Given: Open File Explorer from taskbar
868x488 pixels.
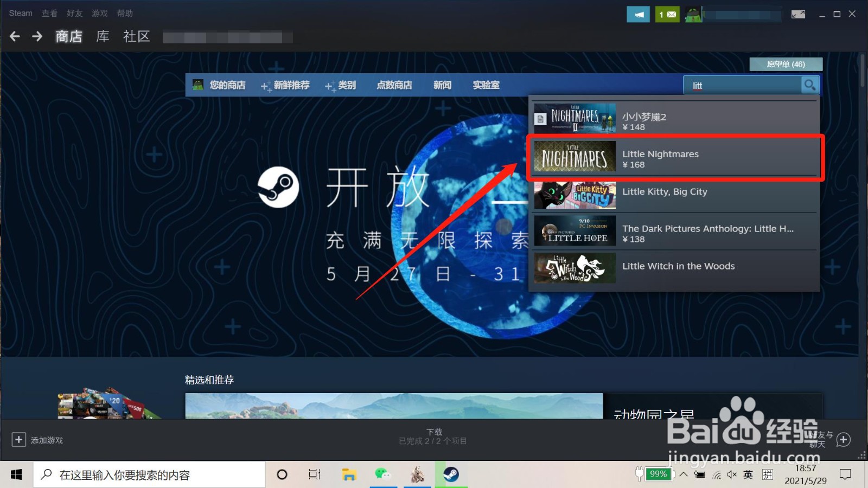Looking at the screenshot, I should pyautogui.click(x=348, y=475).
